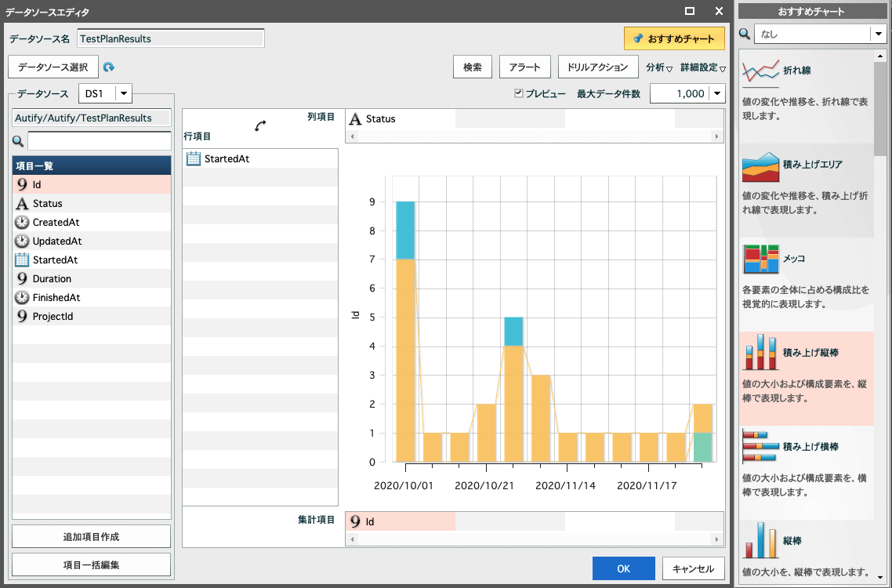Choose the 積み上げエリア stacked area chart

pos(760,166)
